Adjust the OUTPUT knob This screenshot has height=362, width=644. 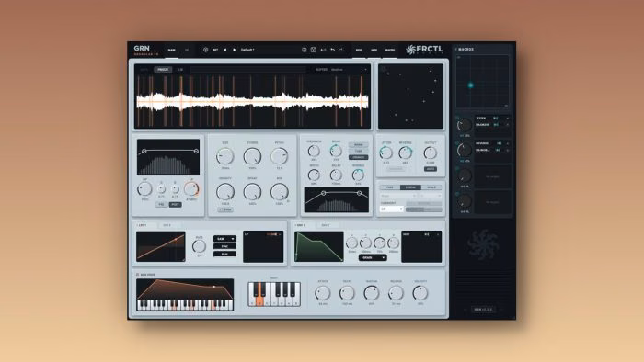tap(430, 153)
